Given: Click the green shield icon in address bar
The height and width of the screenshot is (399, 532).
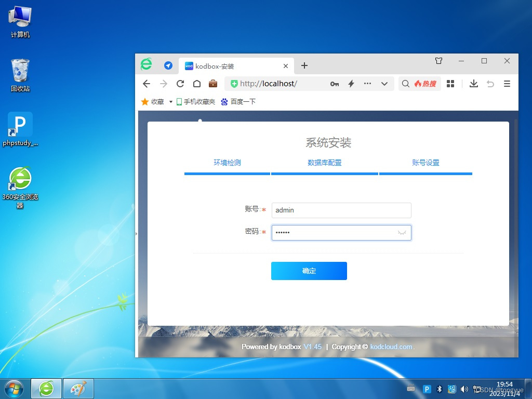Looking at the screenshot, I should (234, 84).
